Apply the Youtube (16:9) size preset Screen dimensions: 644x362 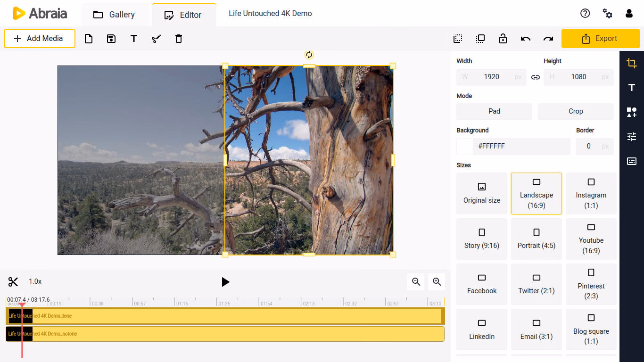coord(591,239)
